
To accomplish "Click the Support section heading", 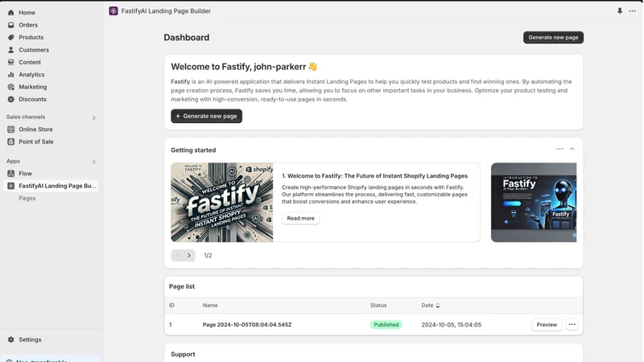I will (x=183, y=354).
